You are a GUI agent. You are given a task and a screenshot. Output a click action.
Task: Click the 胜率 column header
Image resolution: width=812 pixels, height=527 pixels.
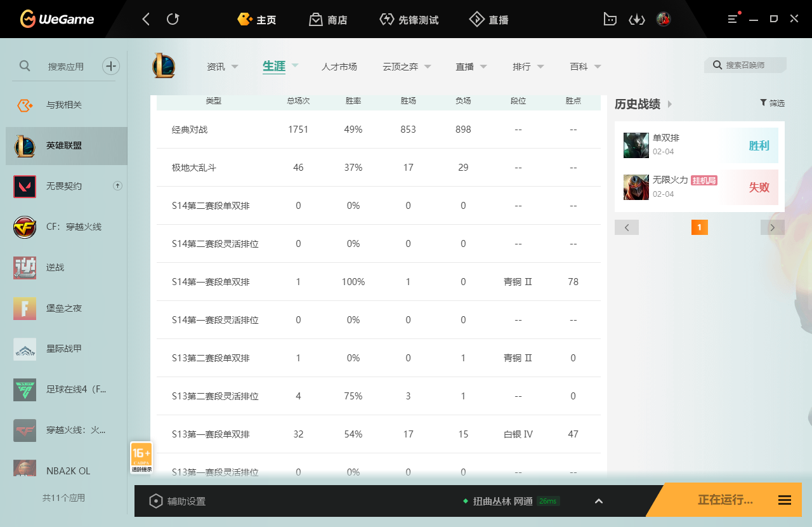tap(353, 101)
